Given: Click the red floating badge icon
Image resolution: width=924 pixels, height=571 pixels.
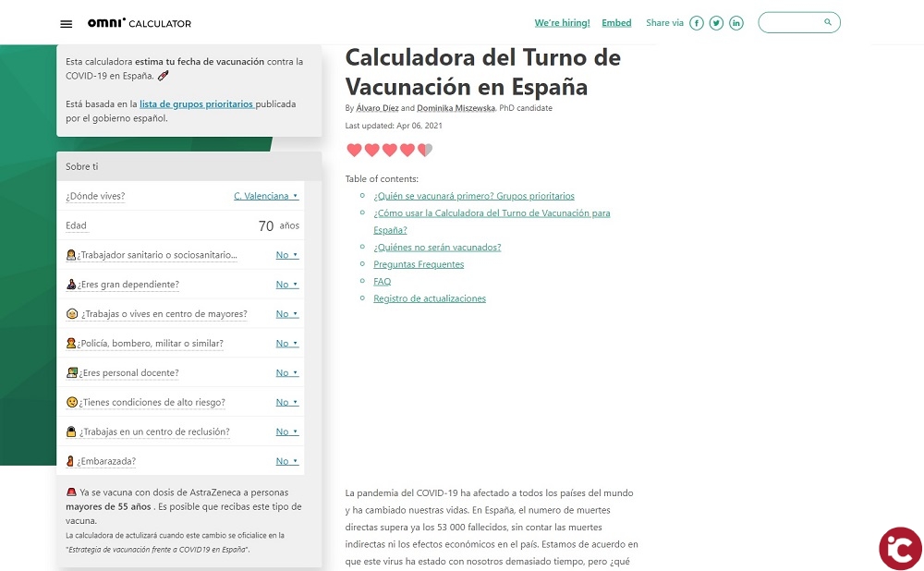Looking at the screenshot, I should [899, 549].
